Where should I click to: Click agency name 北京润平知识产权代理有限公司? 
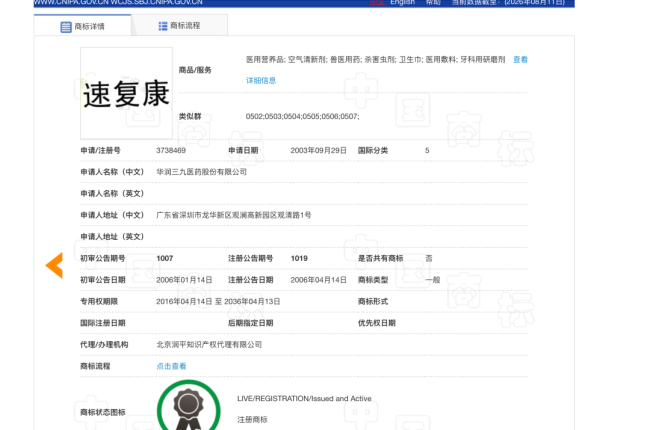pos(209,345)
